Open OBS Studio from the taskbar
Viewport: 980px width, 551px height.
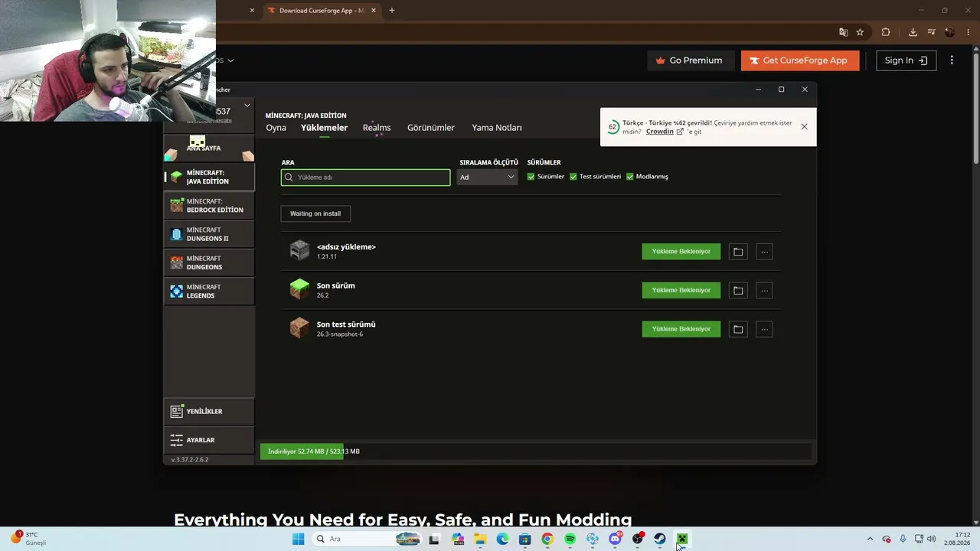pyautogui.click(x=637, y=539)
